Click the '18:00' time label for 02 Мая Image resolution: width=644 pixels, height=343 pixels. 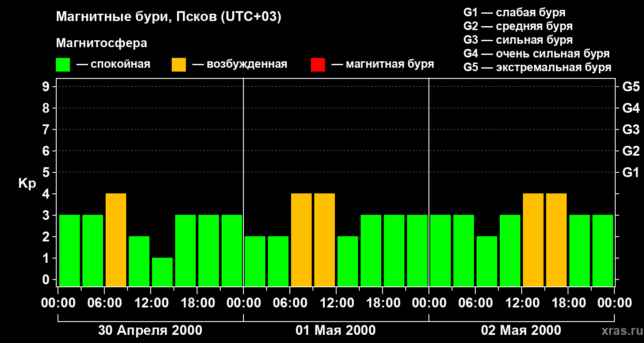click(568, 303)
